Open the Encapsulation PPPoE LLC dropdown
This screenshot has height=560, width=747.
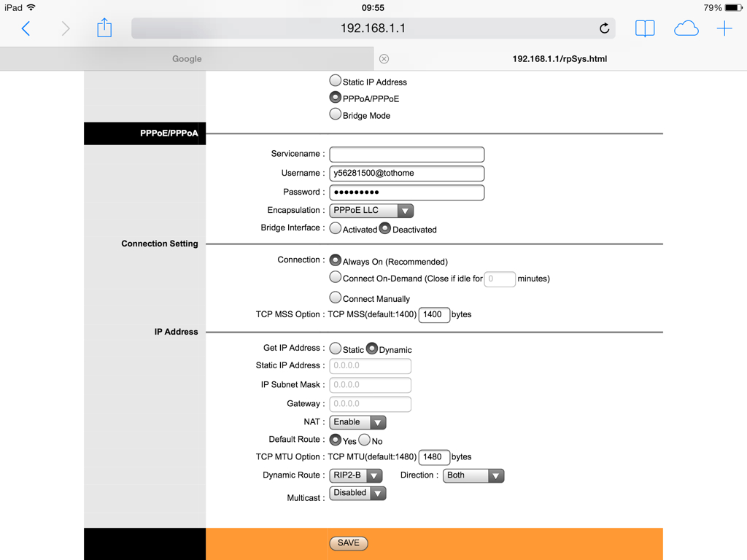(x=371, y=211)
